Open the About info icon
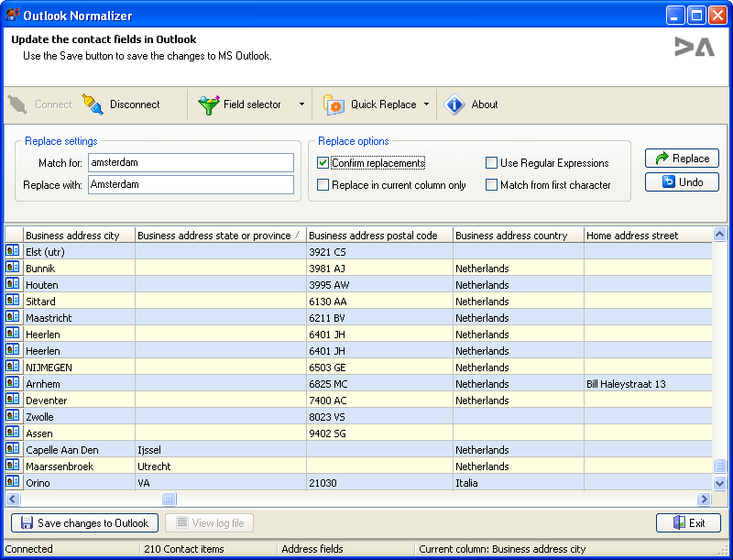Screen dimensions: 733x560 pos(454,104)
